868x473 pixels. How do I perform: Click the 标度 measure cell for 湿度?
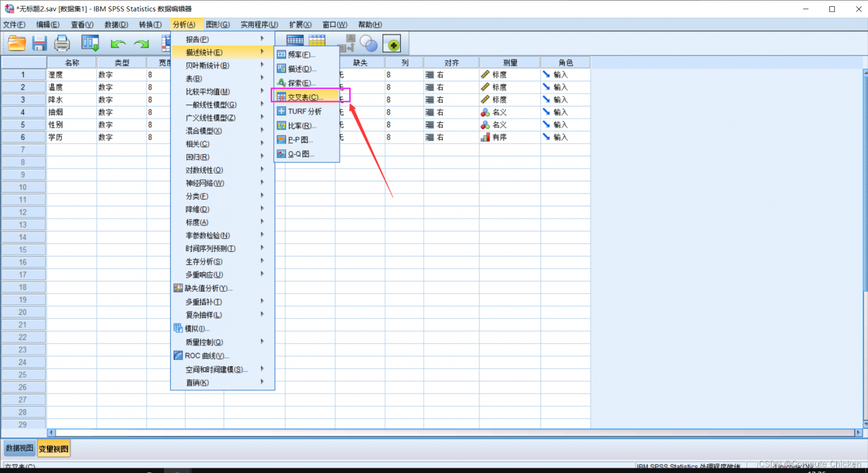(x=510, y=75)
